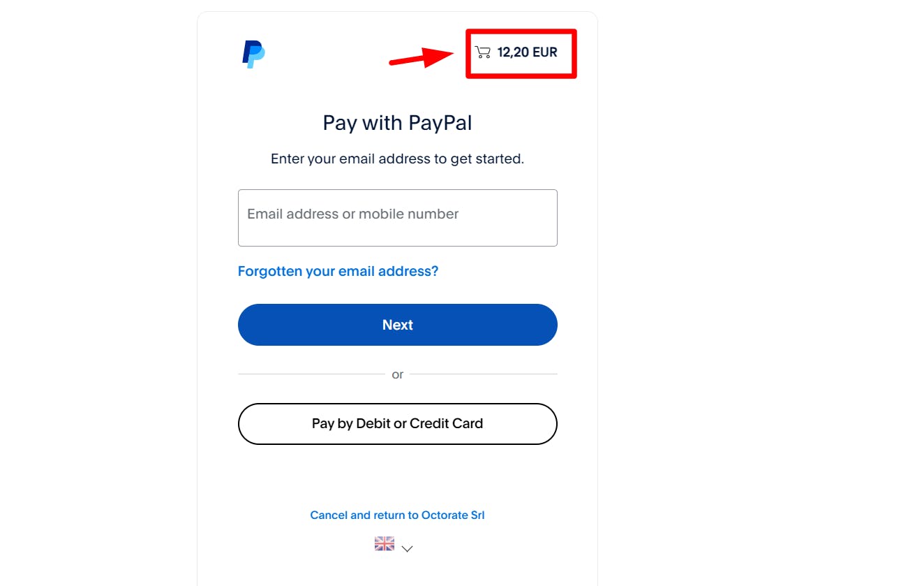Click the shopping cart icon

pyautogui.click(x=482, y=52)
